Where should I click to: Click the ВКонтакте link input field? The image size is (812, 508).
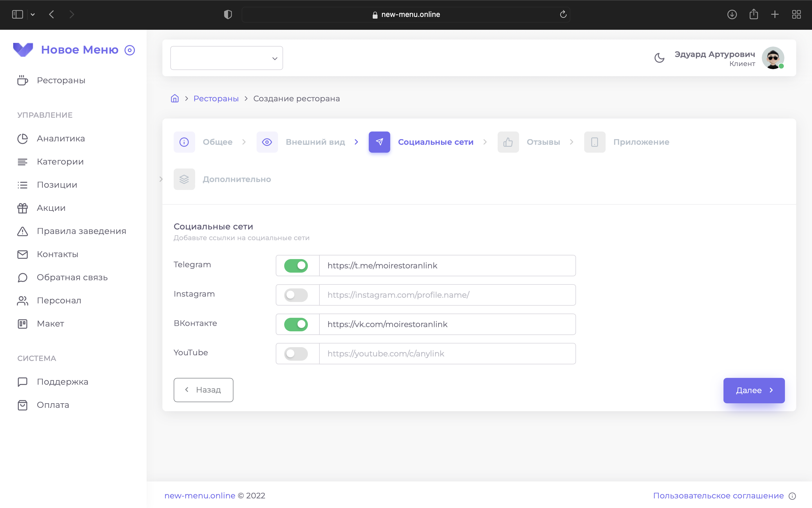[x=448, y=324]
